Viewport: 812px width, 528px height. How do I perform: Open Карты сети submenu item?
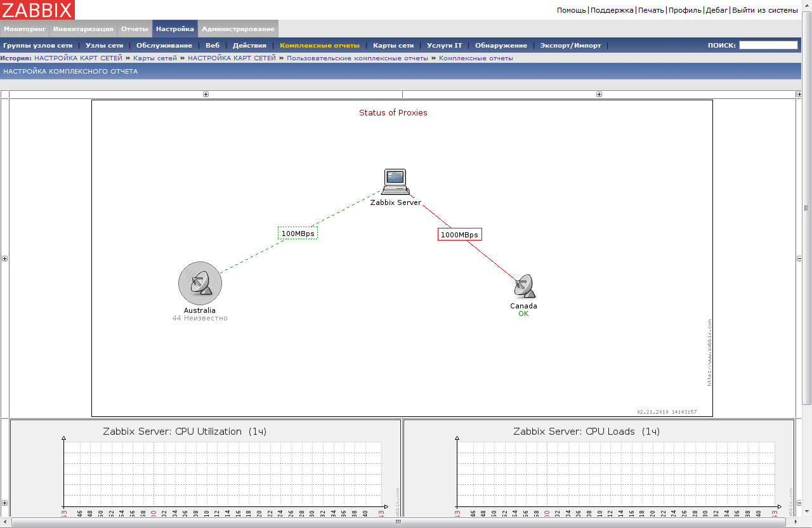(393, 46)
